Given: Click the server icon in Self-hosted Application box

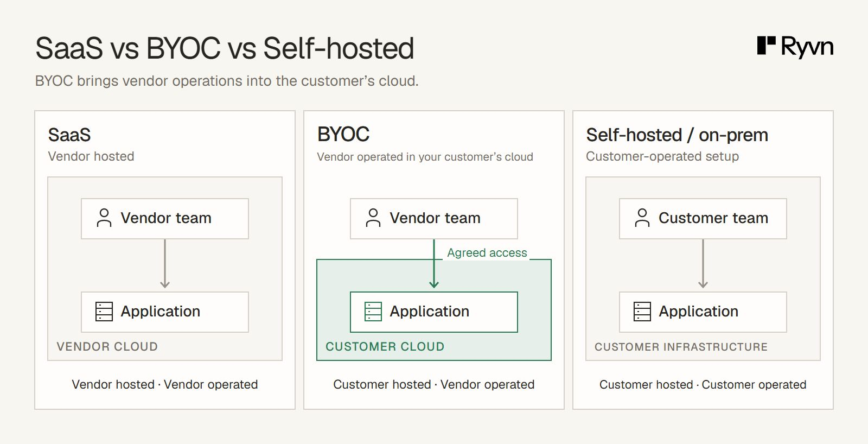Looking at the screenshot, I should point(642,312).
